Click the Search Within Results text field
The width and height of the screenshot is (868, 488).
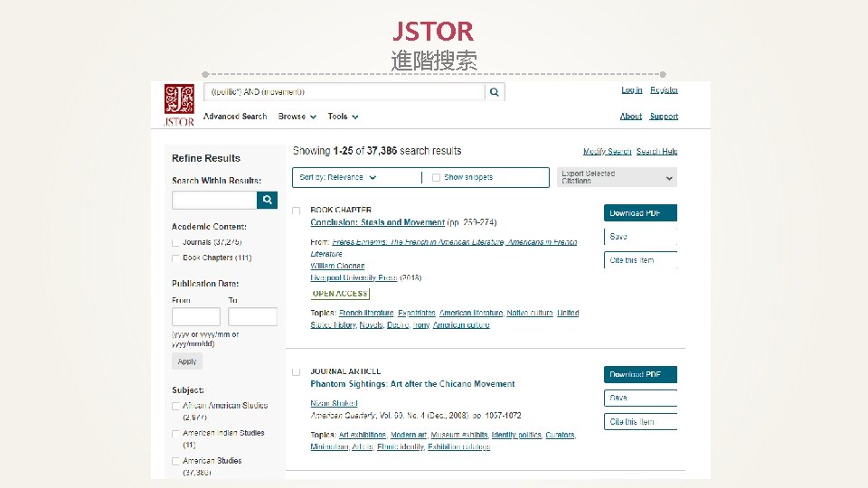coord(214,200)
